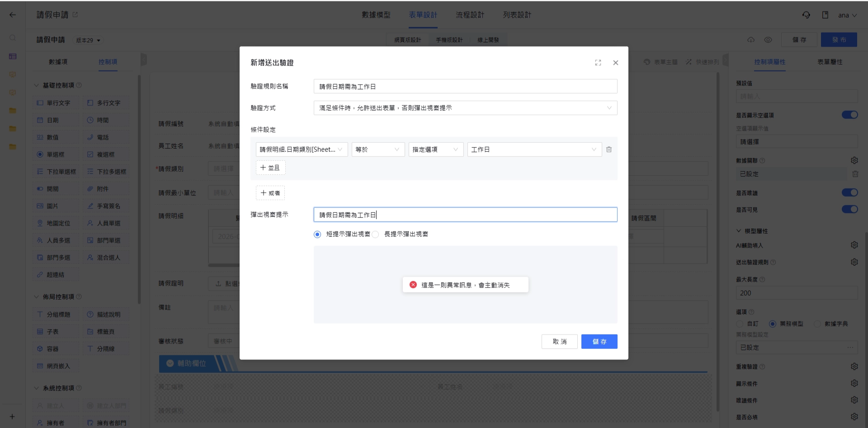Click plus icon at sidebar bottom
The height and width of the screenshot is (428, 868).
12,417
